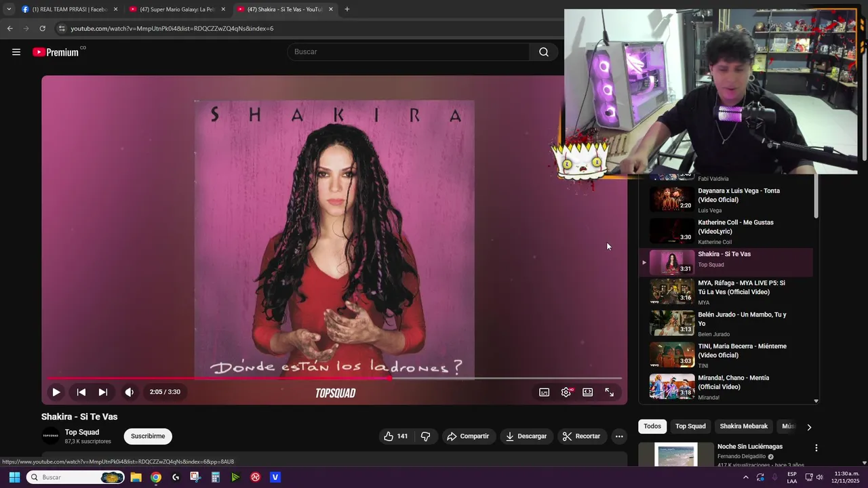Image resolution: width=868 pixels, height=488 pixels.
Task: Click the Windows taskbar Buscar search box
Action: tap(75, 477)
